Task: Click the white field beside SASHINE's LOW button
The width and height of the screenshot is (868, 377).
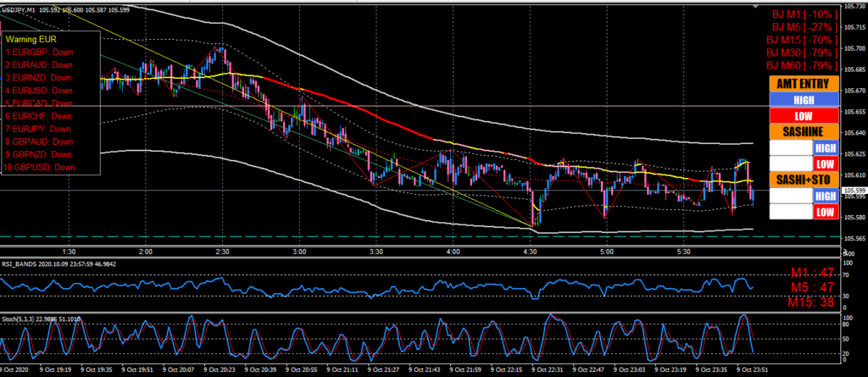Action: click(789, 164)
